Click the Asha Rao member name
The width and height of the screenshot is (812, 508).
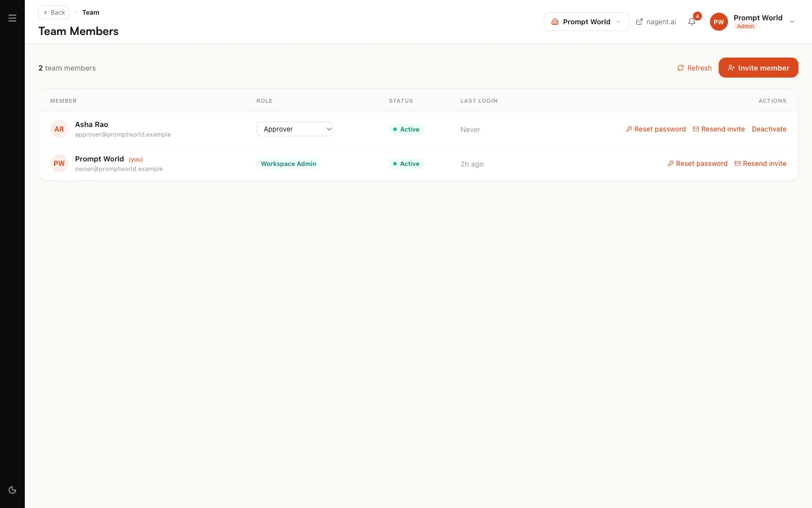tap(91, 125)
